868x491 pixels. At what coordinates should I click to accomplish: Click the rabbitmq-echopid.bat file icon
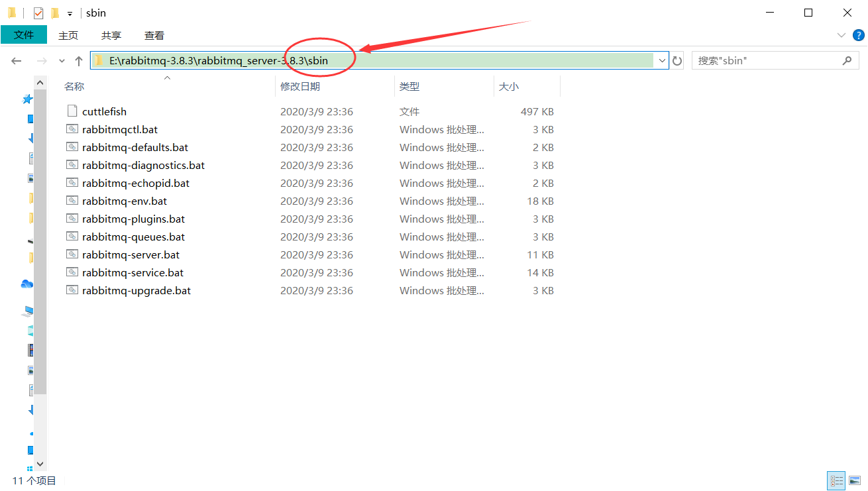72,183
